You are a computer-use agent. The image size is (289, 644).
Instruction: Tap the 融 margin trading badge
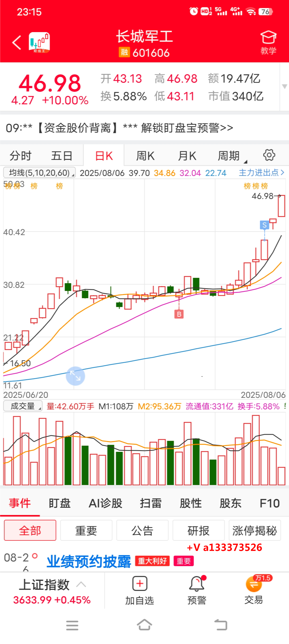coord(124,52)
